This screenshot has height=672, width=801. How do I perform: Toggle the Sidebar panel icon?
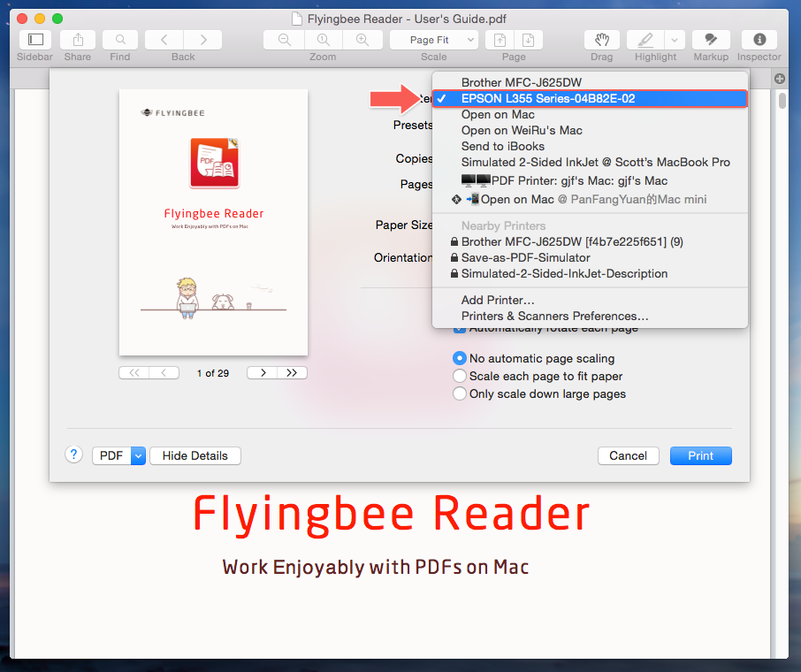tap(35, 40)
